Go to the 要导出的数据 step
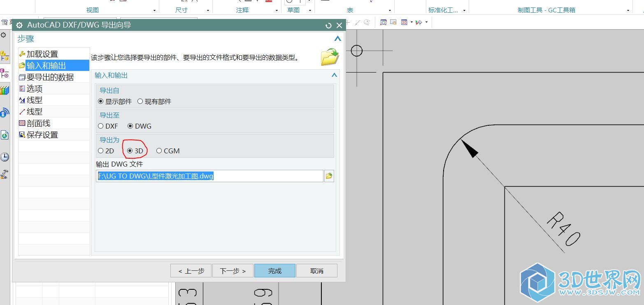Viewport: 644px width, 305px height. pyautogui.click(x=54, y=77)
